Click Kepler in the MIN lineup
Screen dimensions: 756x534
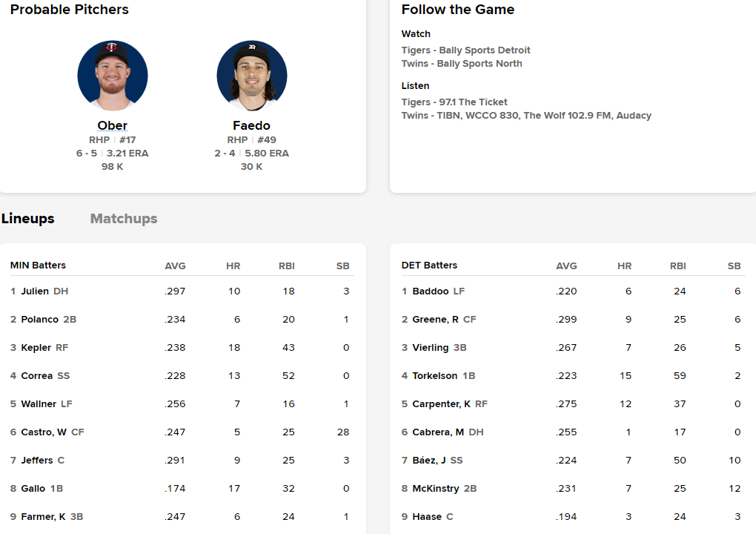pyautogui.click(x=36, y=348)
